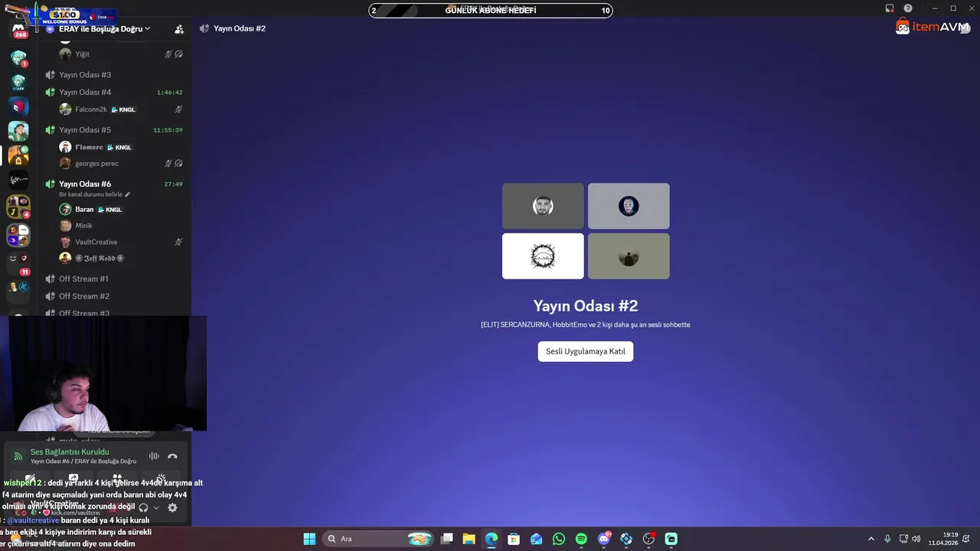Open Microsoft Store from taskbar
The image size is (980, 551).
pyautogui.click(x=514, y=539)
